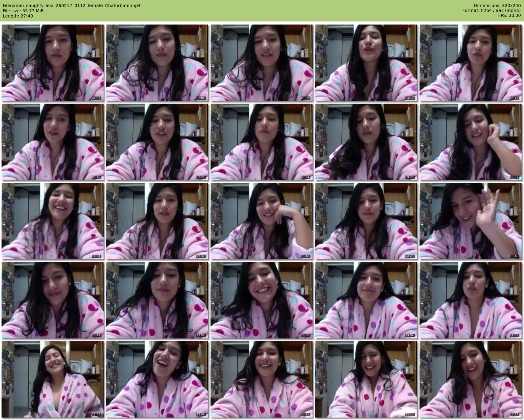Select the 18:56 frame
The height and width of the screenshot is (420, 524).
pyautogui.click(x=262, y=300)
